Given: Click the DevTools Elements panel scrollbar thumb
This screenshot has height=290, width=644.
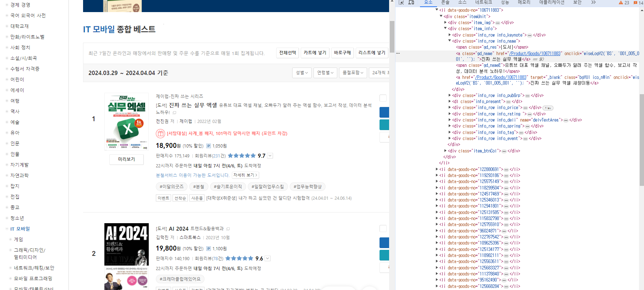Looking at the screenshot, I should [x=642, y=140].
